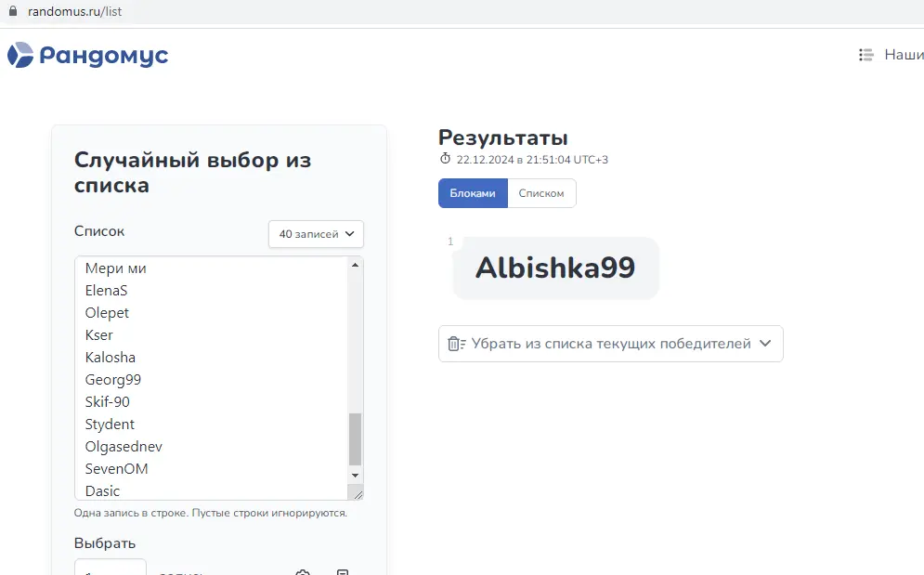This screenshot has height=575, width=924.
Task: Click the SevenOM list entry
Action: coord(117,469)
